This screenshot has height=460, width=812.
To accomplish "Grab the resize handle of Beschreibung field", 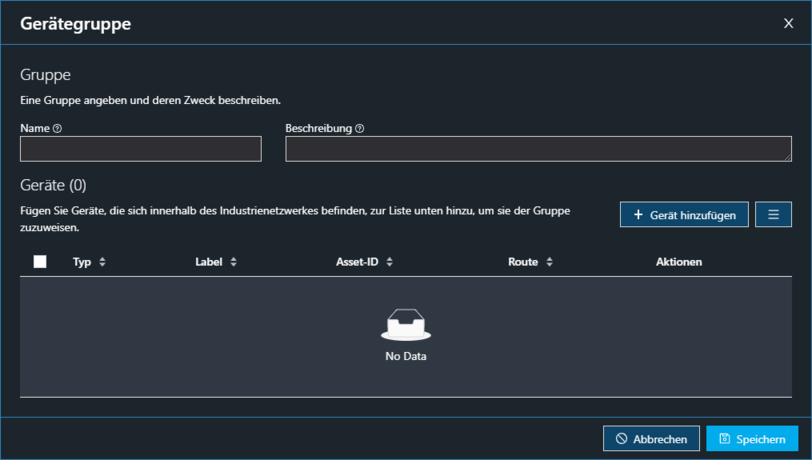I will (x=787, y=157).
